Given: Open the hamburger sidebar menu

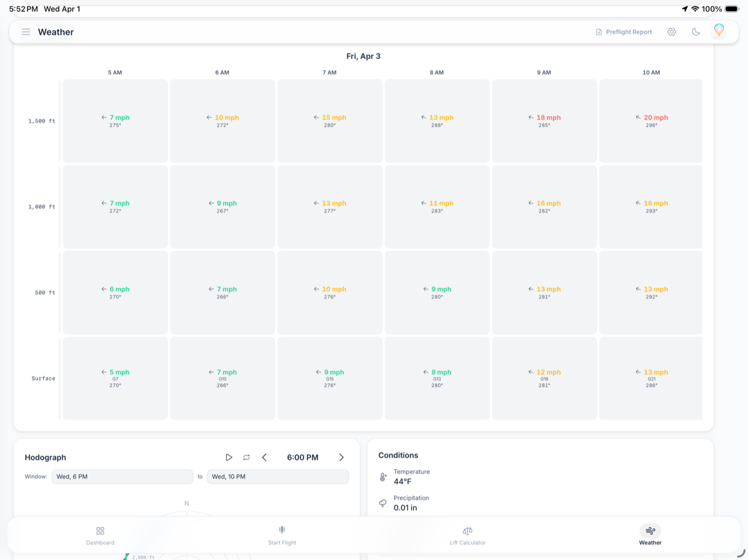Looking at the screenshot, I should [26, 32].
